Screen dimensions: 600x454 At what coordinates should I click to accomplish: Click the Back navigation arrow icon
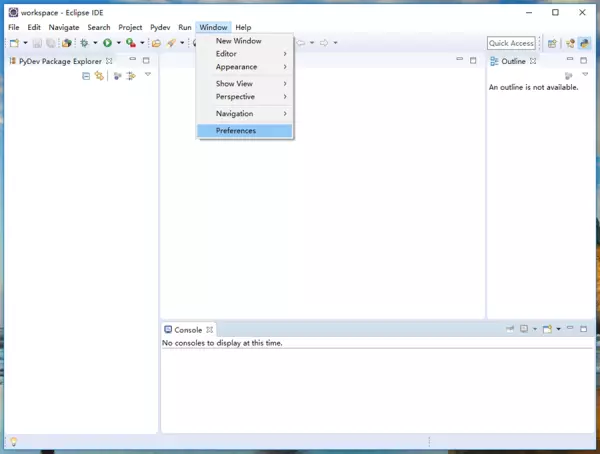[x=301, y=42]
